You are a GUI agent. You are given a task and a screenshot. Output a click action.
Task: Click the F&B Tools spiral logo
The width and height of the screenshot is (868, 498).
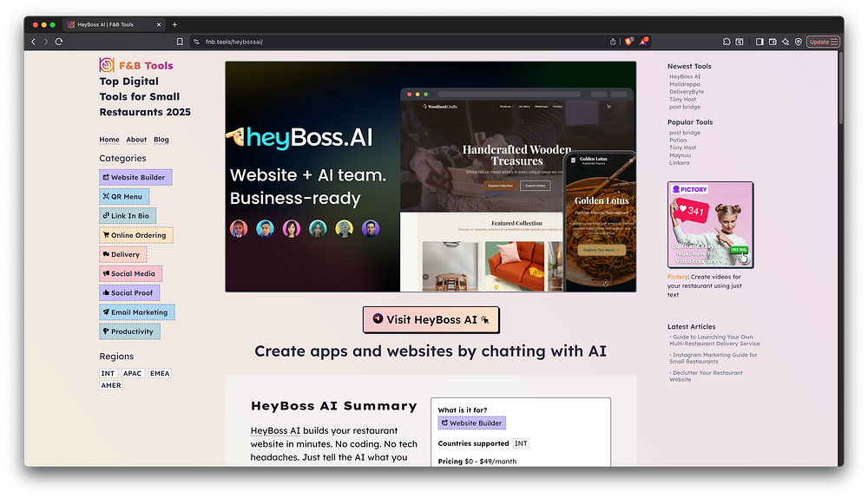[107, 65]
